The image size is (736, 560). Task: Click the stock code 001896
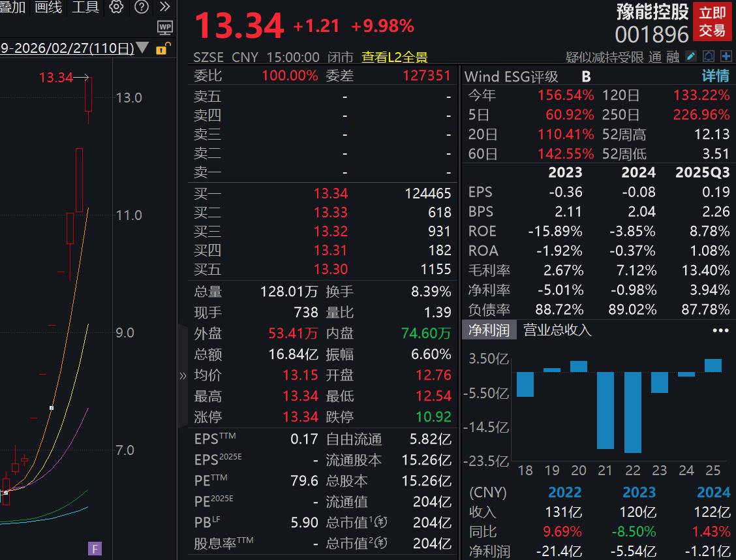(x=652, y=35)
